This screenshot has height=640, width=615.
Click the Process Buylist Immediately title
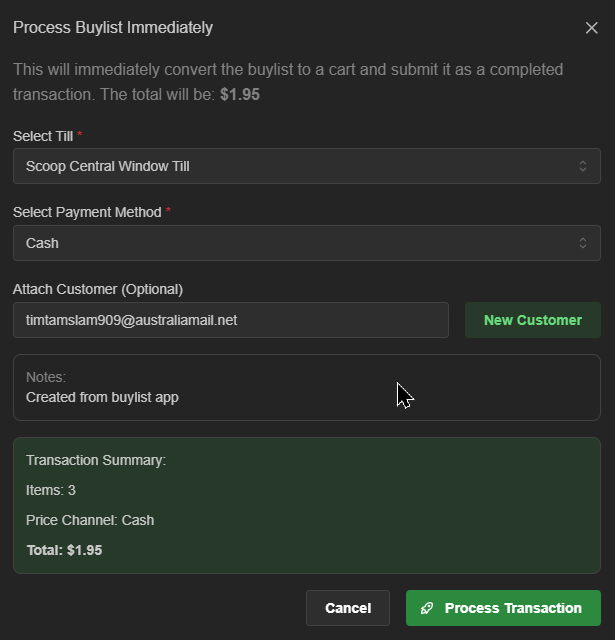pos(113,28)
